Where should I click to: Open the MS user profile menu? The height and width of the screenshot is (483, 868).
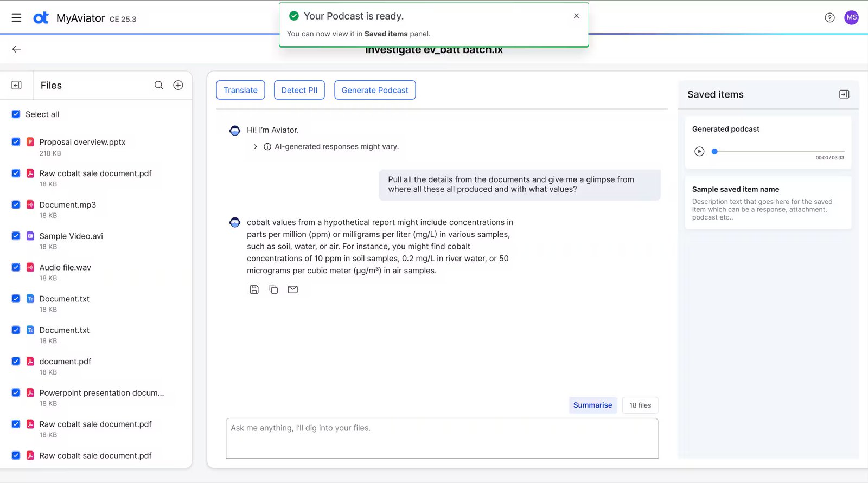pos(851,17)
